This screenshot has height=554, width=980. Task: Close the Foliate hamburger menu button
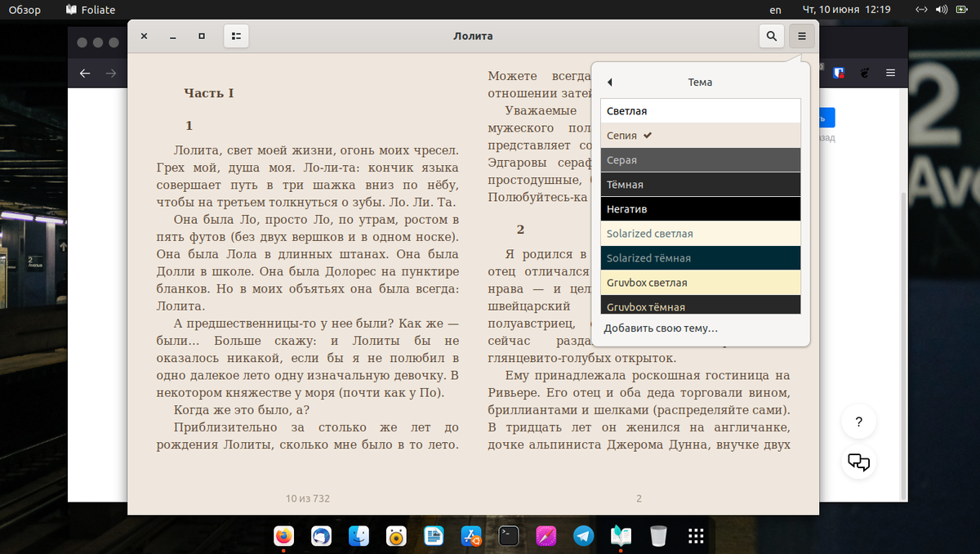click(802, 36)
